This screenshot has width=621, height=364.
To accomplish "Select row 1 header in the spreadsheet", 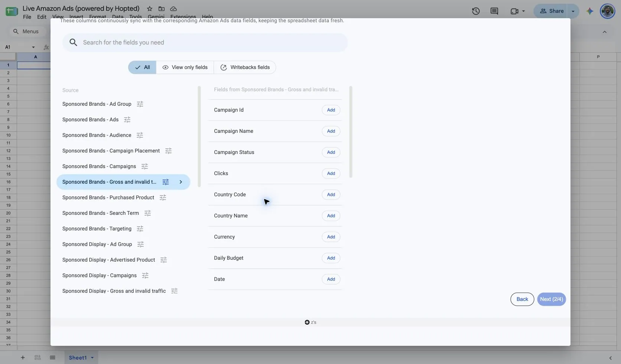I will click(x=8, y=65).
